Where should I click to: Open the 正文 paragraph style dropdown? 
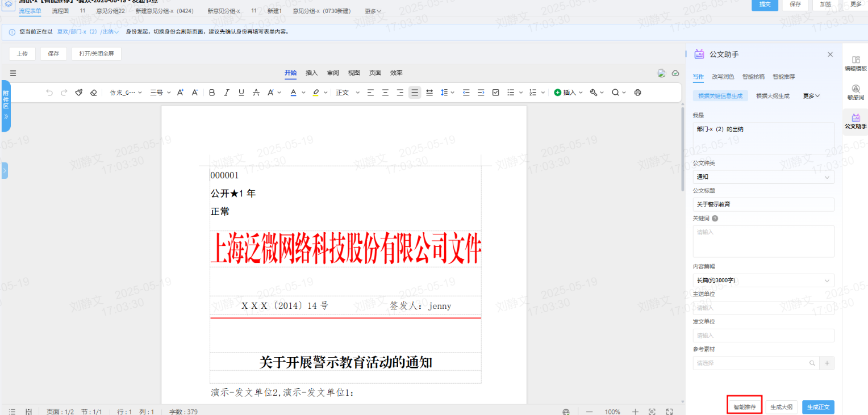(x=348, y=93)
